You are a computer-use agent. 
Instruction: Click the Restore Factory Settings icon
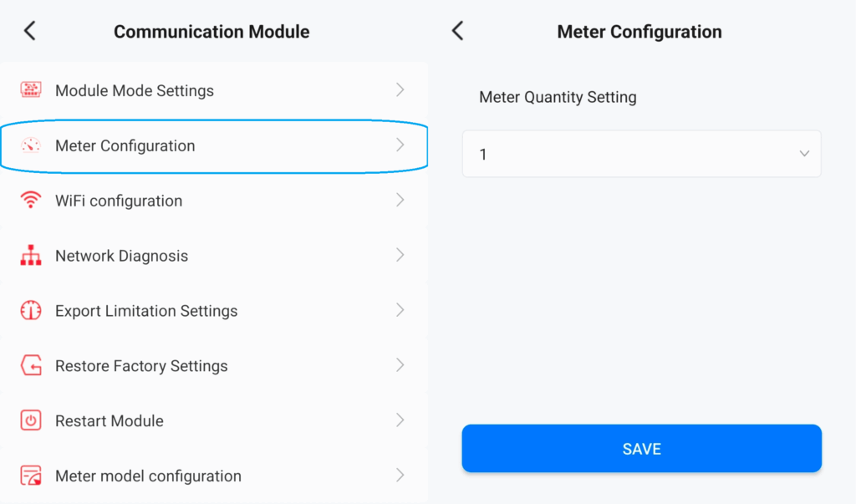pyautogui.click(x=31, y=366)
